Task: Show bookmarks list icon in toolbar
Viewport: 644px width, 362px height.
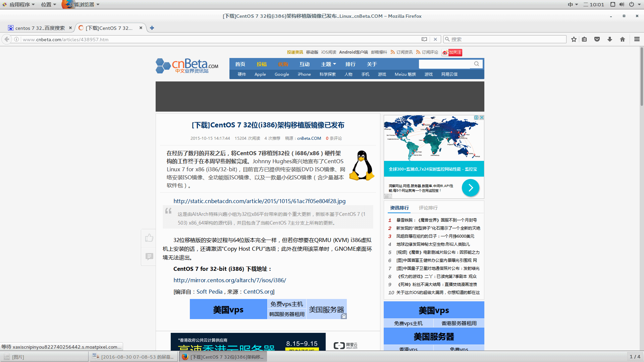Action: [584, 39]
